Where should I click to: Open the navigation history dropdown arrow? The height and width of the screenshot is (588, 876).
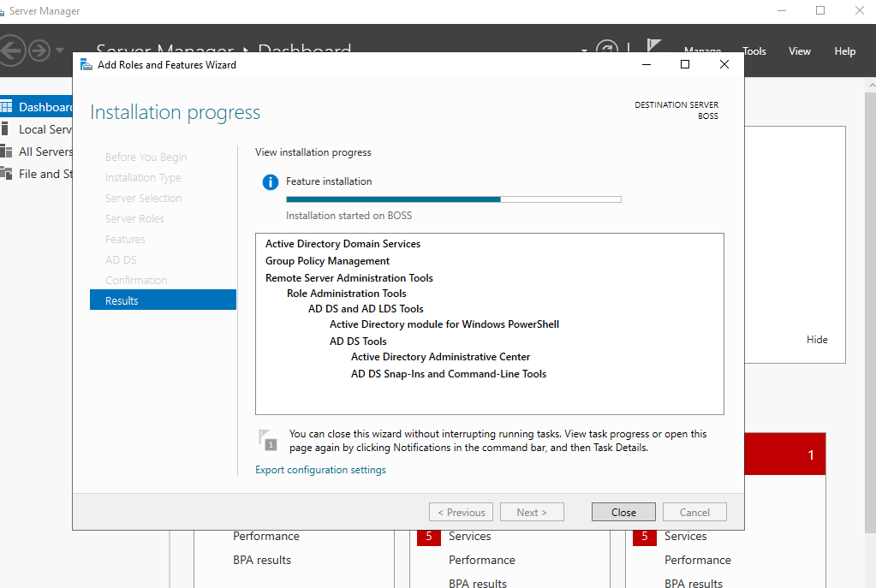coord(60,50)
